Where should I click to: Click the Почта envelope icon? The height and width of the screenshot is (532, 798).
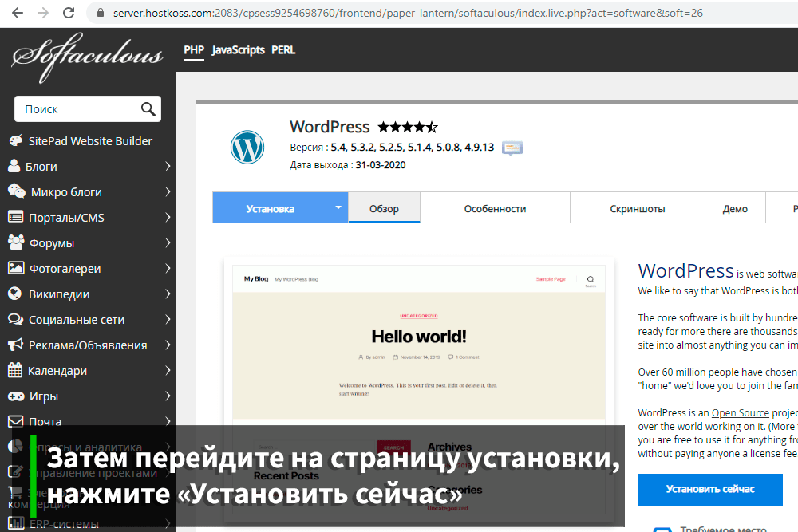(x=15, y=421)
